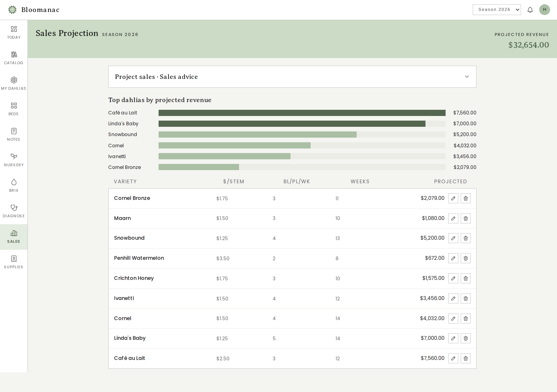This screenshot has width=557, height=392.
Task: Click the VARIETY column header
Action: (x=125, y=182)
